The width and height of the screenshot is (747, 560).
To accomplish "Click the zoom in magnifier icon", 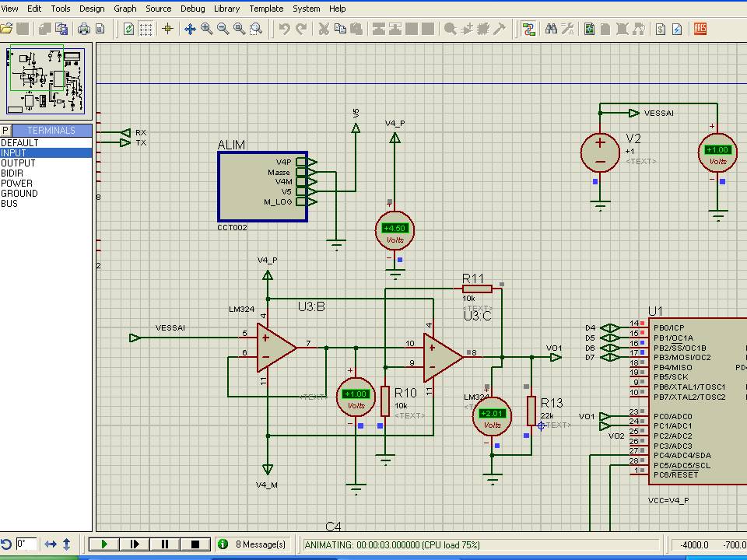I will click(x=207, y=29).
